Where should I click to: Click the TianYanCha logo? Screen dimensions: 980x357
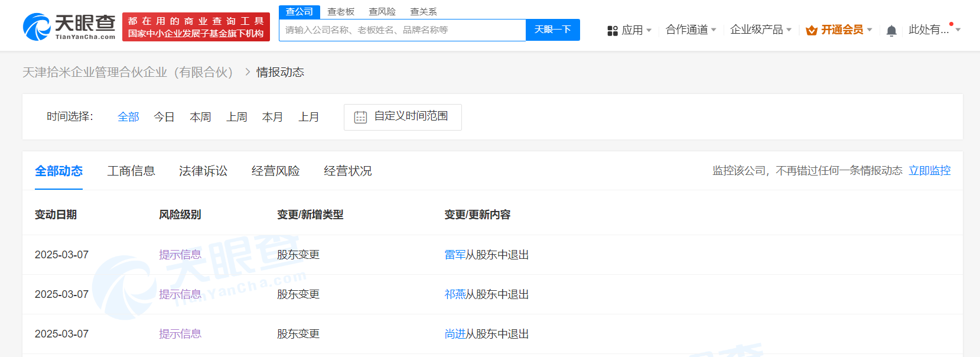point(69,27)
